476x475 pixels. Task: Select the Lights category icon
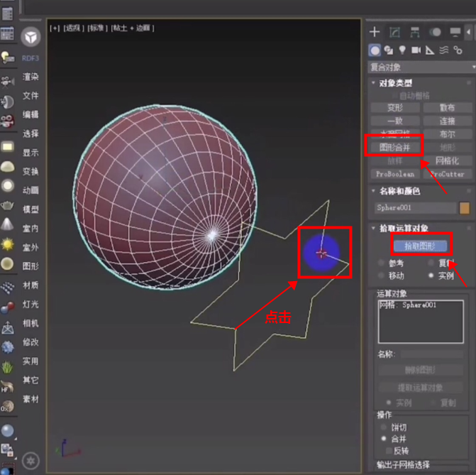tap(402, 50)
